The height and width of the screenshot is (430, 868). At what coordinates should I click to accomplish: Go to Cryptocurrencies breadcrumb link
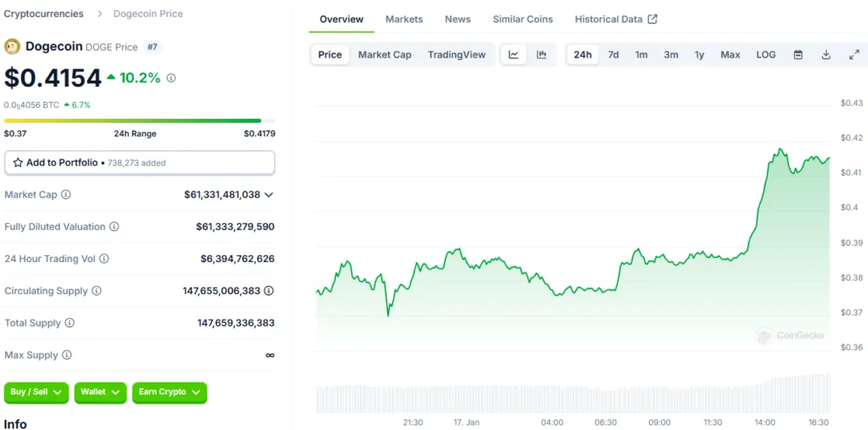click(x=44, y=14)
